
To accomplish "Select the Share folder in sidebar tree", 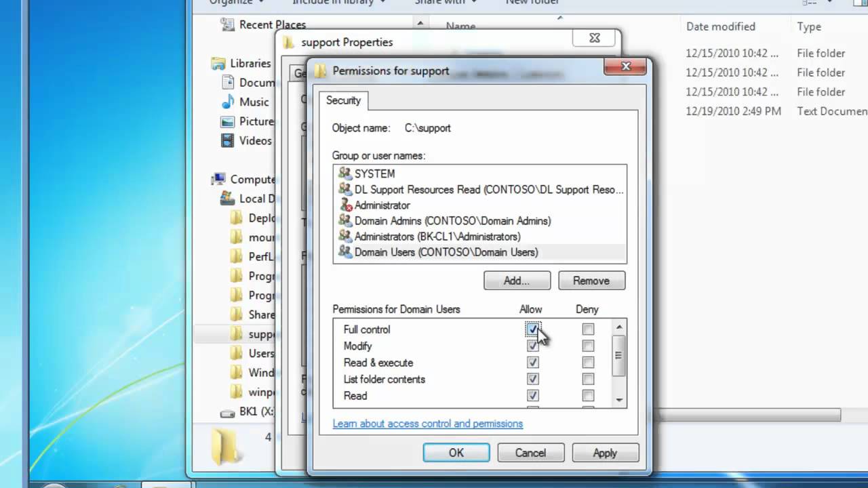I will [253, 314].
